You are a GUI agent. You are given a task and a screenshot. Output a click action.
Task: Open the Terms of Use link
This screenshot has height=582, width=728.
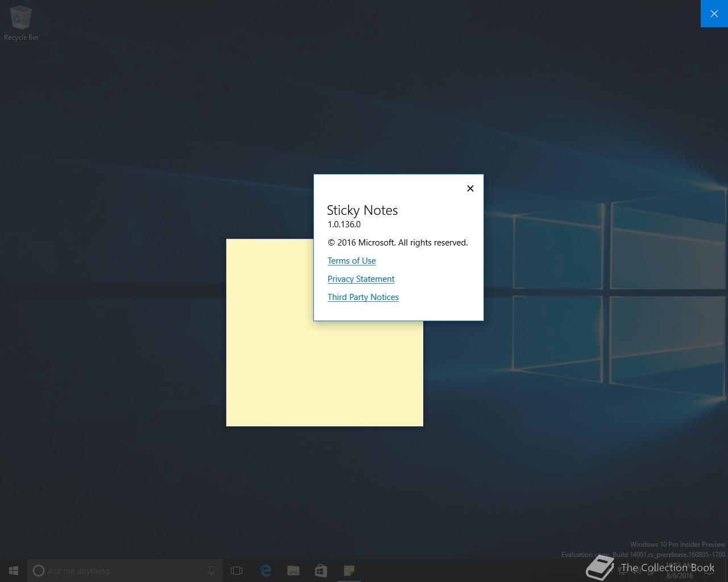point(351,261)
